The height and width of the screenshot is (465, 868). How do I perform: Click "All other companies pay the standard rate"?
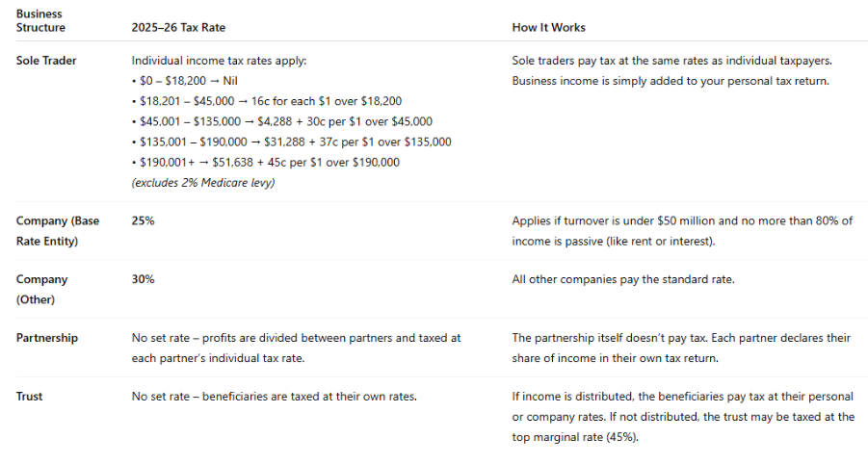point(621,279)
